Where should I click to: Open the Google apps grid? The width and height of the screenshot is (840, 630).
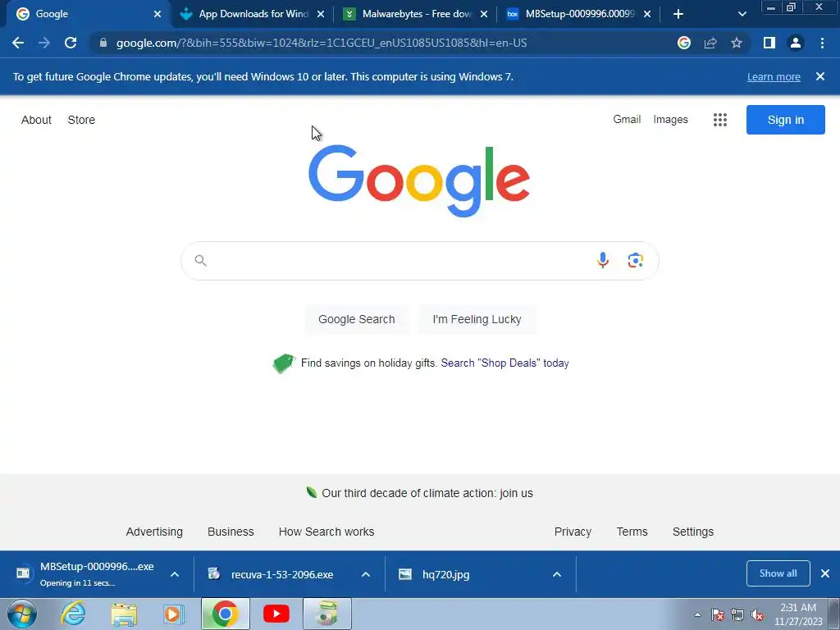720,120
